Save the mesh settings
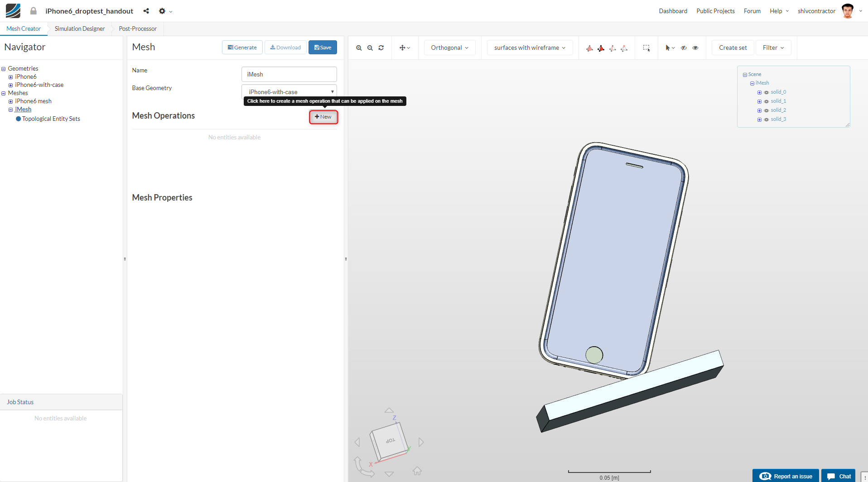 [323, 48]
